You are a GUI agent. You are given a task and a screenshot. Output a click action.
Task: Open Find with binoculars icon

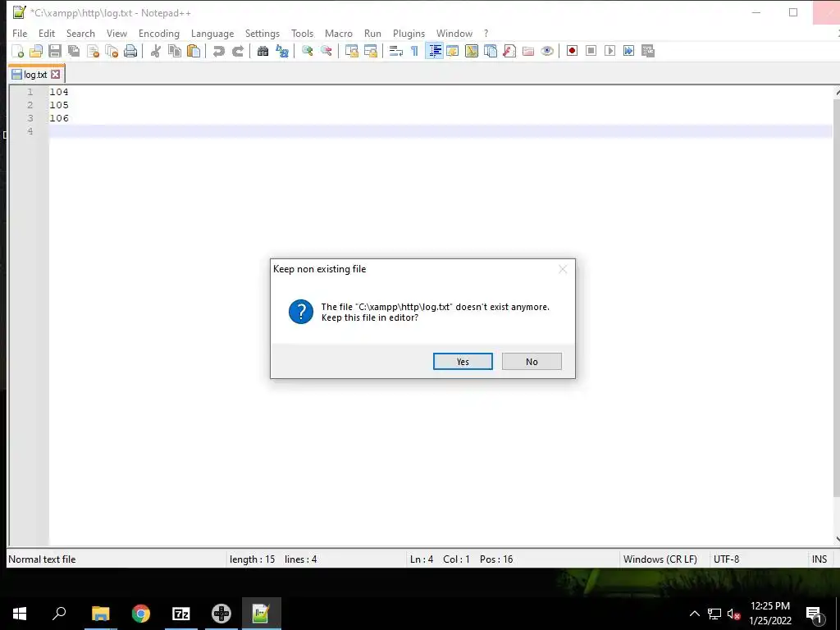point(262,51)
